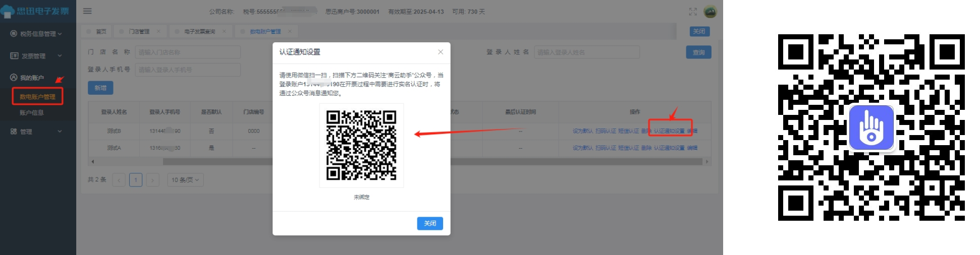Click the 税务信息管理 sidebar icon
The image size is (980, 255).
pyautogui.click(x=14, y=34)
